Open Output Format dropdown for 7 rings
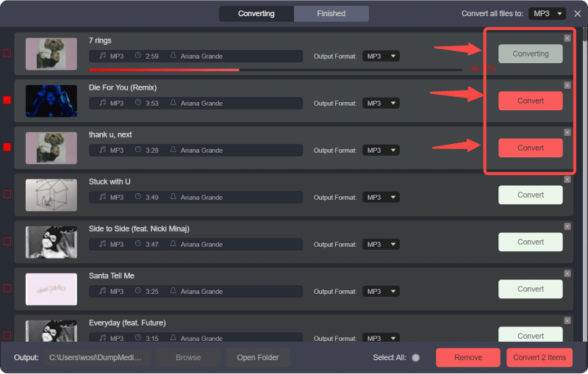This screenshot has width=588, height=374. 381,57
